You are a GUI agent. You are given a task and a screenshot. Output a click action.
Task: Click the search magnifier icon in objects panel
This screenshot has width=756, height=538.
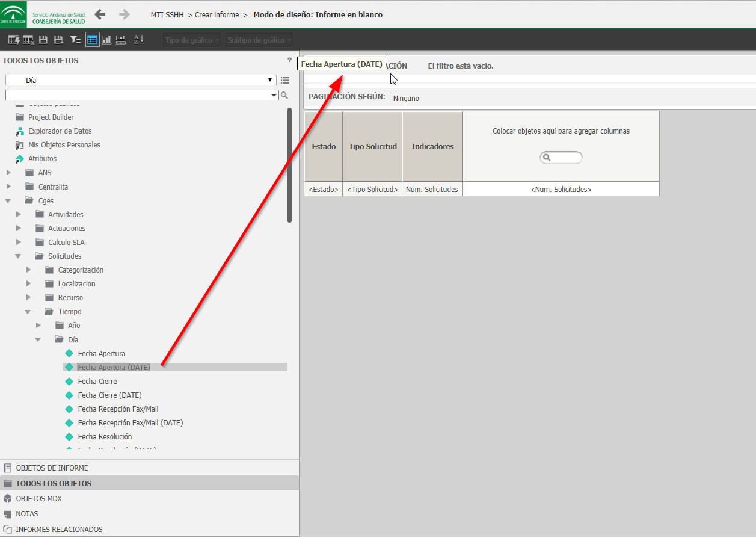point(284,95)
